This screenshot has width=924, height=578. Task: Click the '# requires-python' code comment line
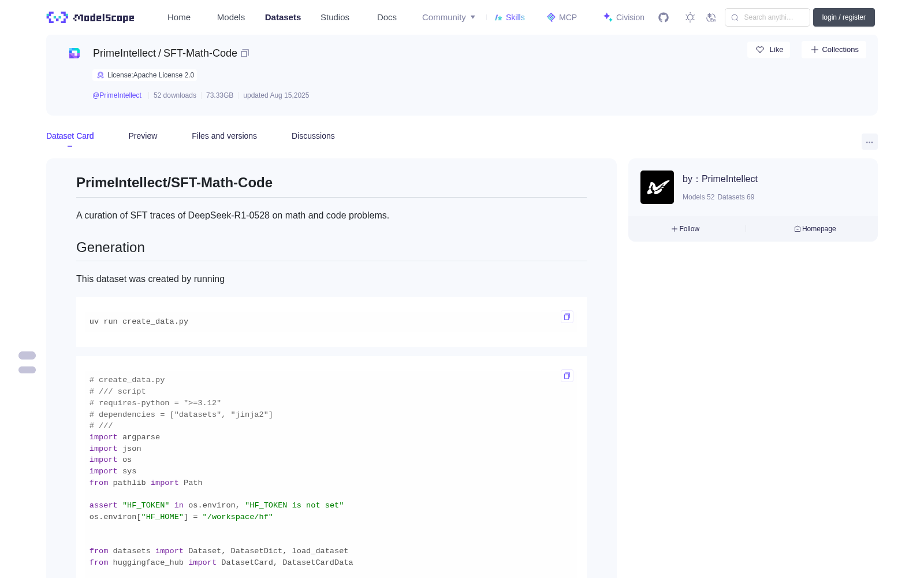click(x=155, y=403)
